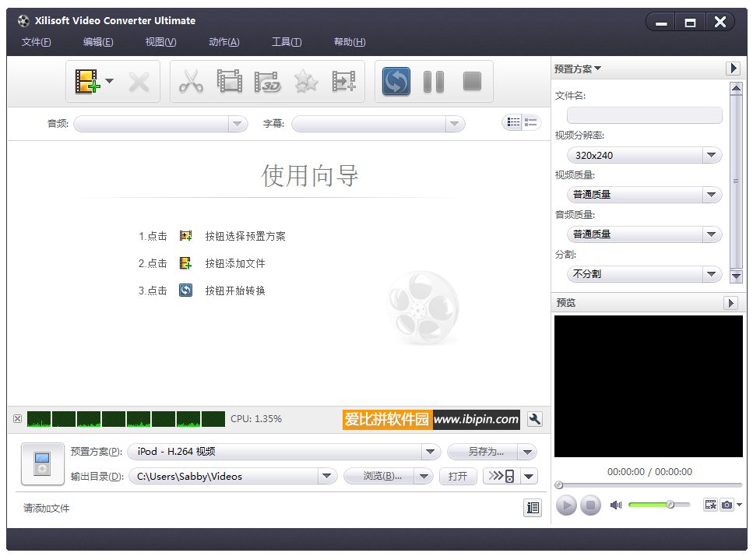The image size is (753, 560).
Task: Click the 另存为... button
Action: tap(482, 452)
